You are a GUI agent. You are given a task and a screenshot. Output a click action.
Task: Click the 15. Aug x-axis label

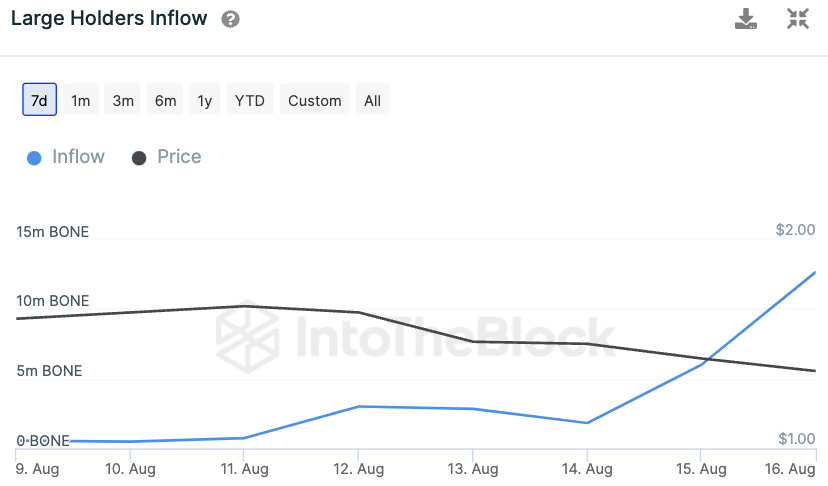pyautogui.click(x=701, y=468)
